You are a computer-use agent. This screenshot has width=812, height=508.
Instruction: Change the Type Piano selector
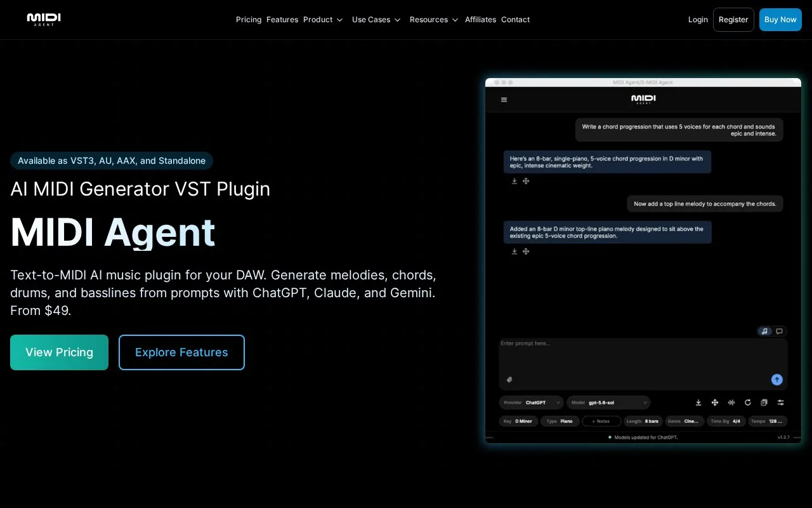(560, 421)
